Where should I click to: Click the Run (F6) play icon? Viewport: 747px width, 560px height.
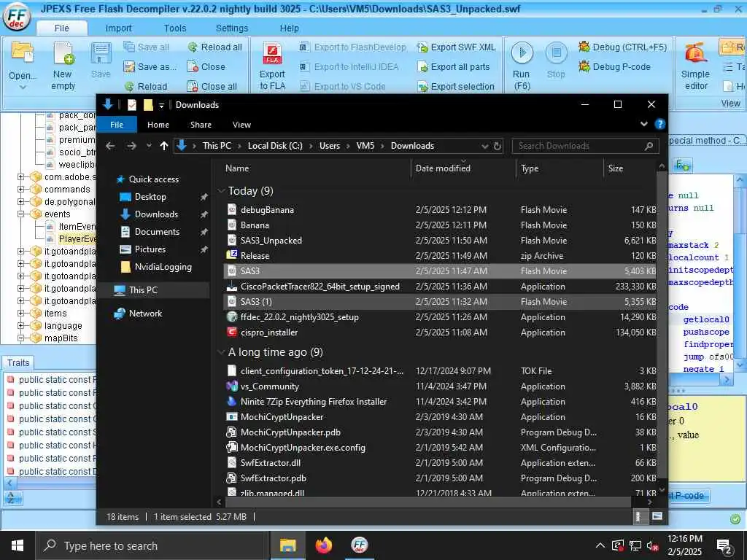[522, 52]
